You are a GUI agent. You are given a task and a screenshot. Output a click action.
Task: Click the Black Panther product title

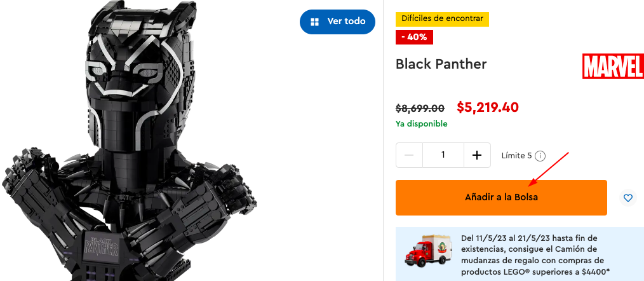441,64
